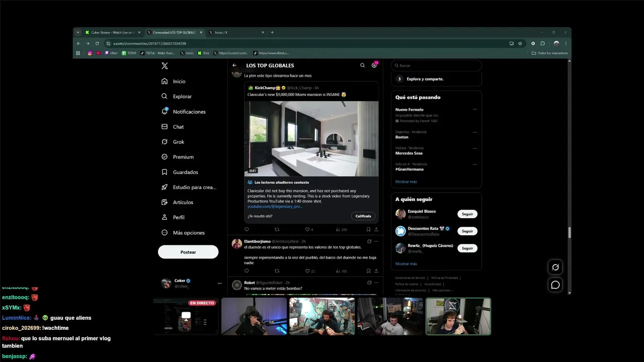Image resolution: width=644 pixels, height=362 pixels.
Task: Like Elantiborjismo's post with 22 likes
Action: (x=310, y=271)
